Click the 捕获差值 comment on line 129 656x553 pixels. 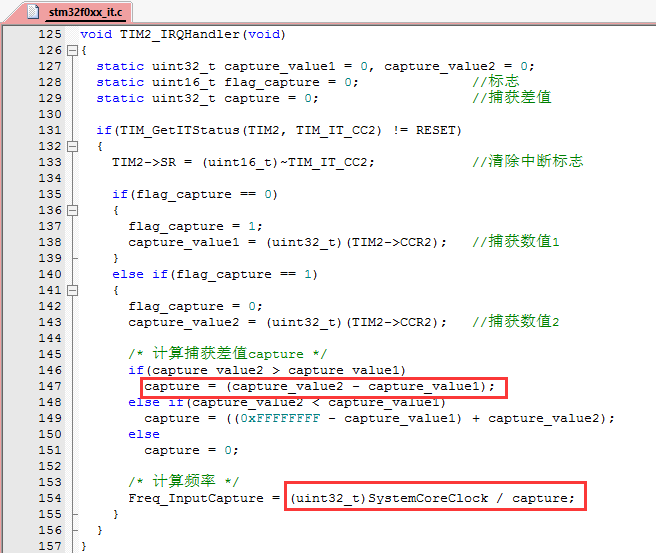tap(511, 97)
